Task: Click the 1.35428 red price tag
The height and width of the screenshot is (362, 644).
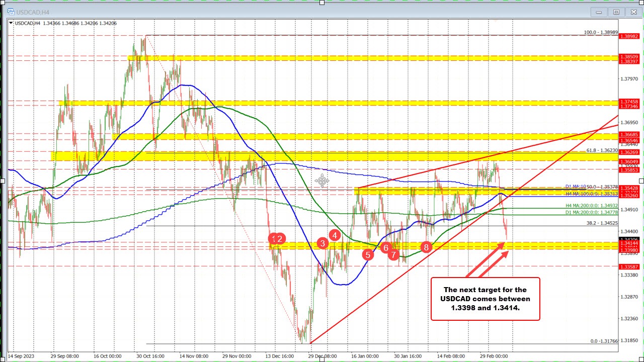Action: pyautogui.click(x=629, y=188)
